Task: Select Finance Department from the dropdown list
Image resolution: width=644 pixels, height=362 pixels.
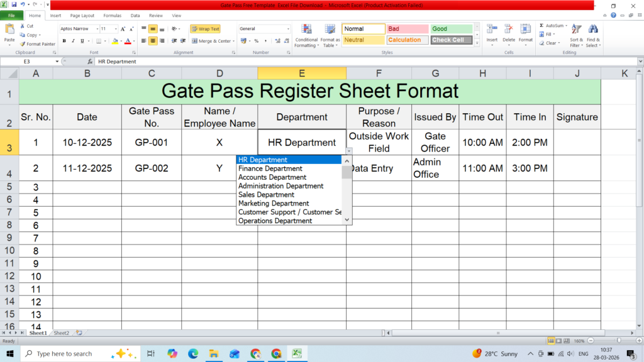Action: coord(270,168)
